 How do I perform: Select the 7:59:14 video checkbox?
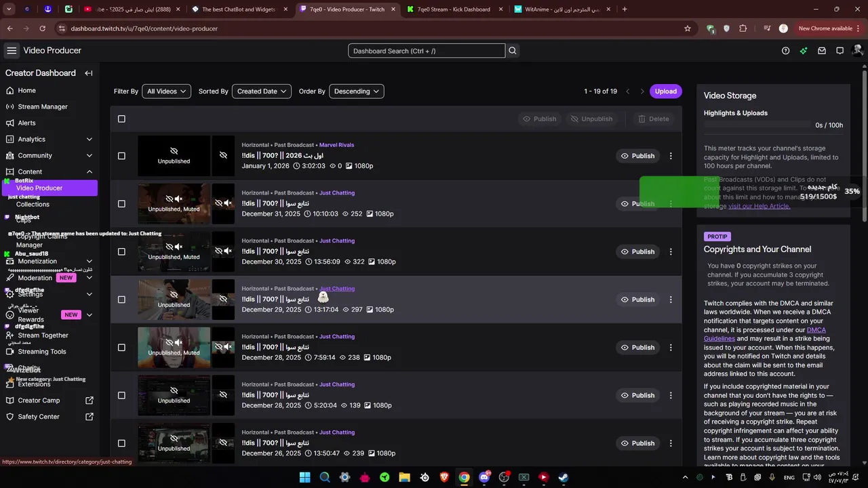121,348
